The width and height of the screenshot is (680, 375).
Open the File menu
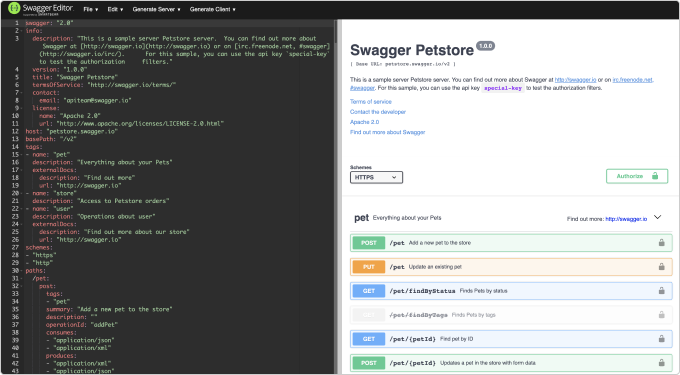(91, 9)
